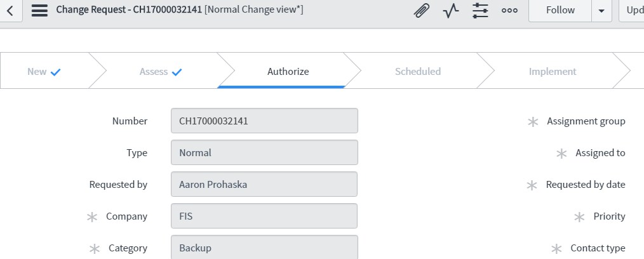The height and width of the screenshot is (259, 644).
Task: Click the paperclip attachments icon
Action: tap(420, 11)
